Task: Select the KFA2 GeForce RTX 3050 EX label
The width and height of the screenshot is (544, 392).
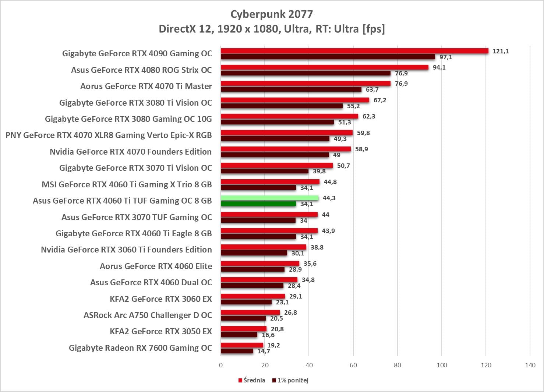Action: [161, 331]
